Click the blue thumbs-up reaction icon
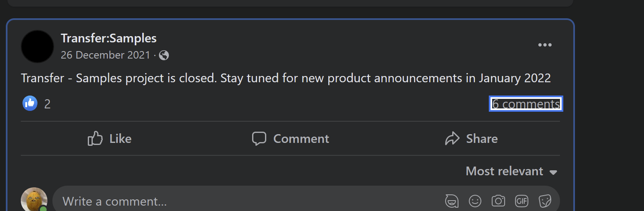This screenshot has width=644, height=211. [30, 103]
